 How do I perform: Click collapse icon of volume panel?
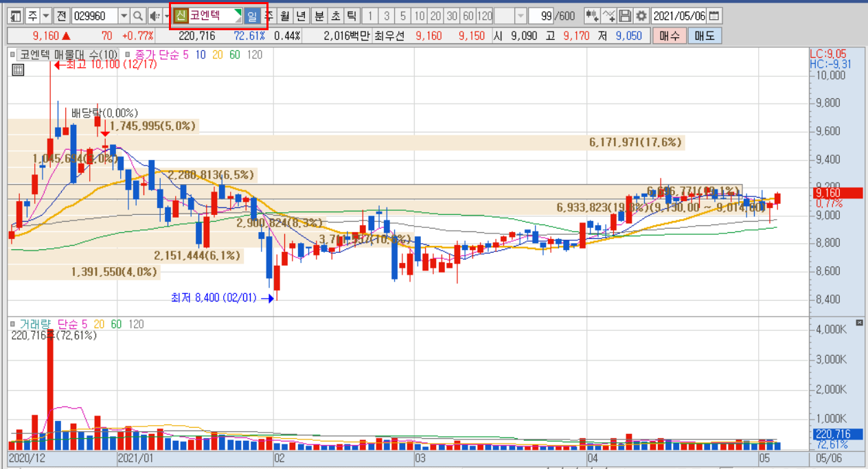tap(859, 323)
